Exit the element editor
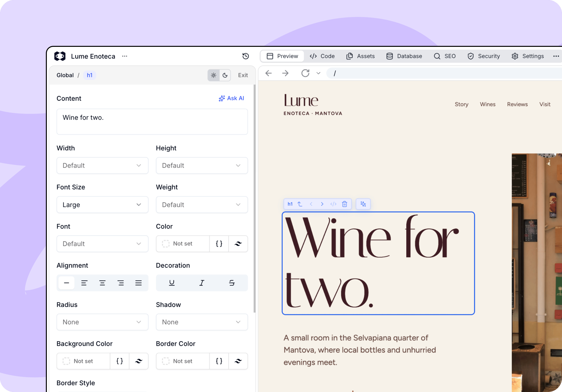This screenshot has height=392, width=562. click(243, 75)
